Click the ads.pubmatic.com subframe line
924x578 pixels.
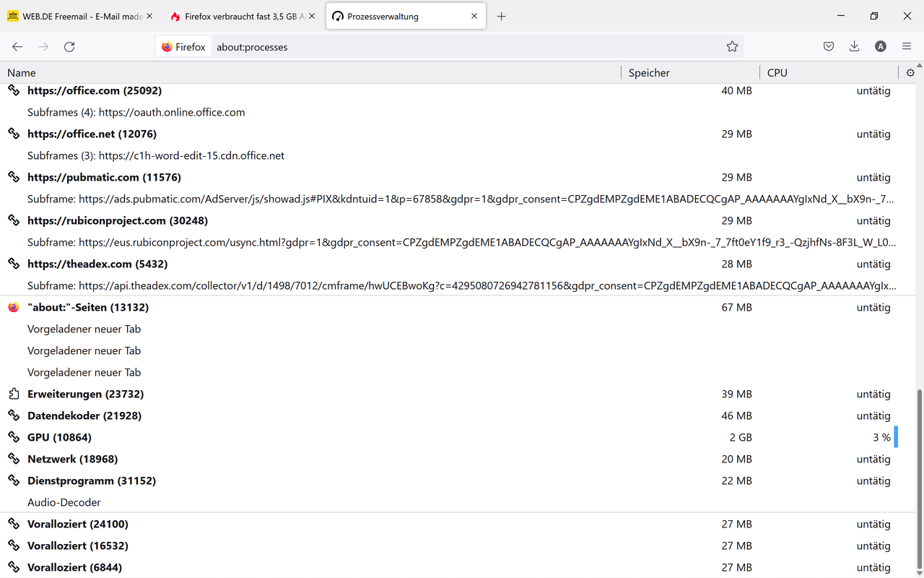pos(461,199)
